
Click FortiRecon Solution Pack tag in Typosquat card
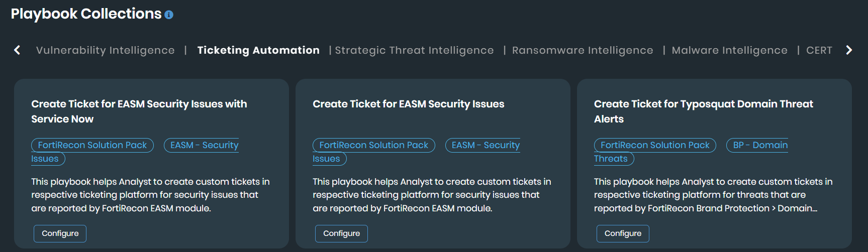coord(655,145)
